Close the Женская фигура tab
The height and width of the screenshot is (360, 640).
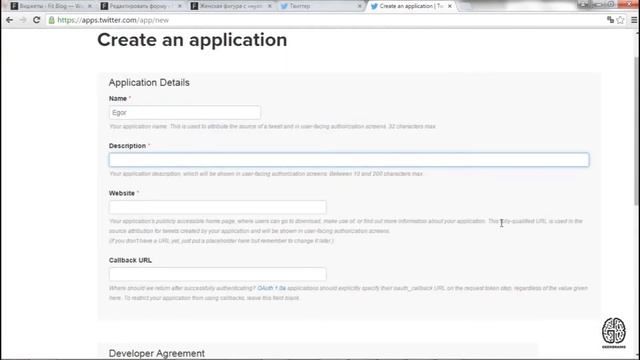coord(269,6)
